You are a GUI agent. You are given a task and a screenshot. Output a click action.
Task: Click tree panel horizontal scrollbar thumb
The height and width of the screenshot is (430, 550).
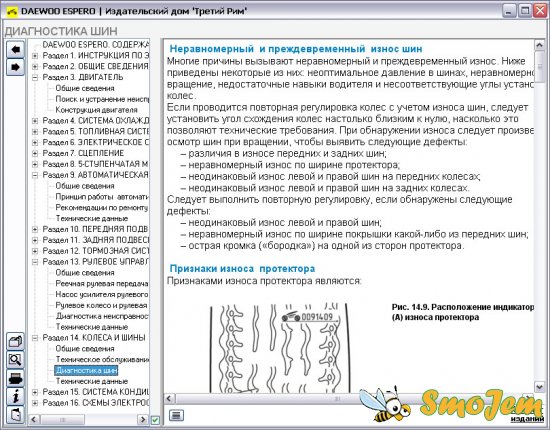(x=63, y=419)
